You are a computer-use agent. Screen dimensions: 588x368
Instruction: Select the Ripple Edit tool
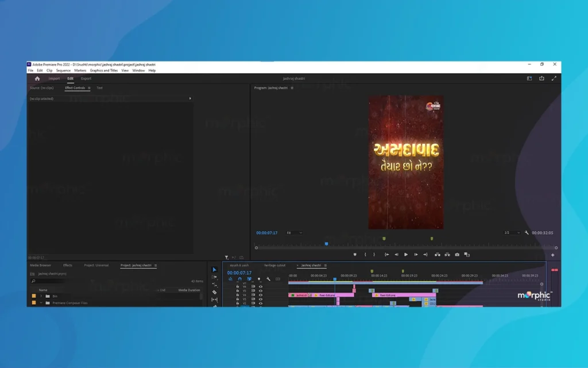click(214, 285)
